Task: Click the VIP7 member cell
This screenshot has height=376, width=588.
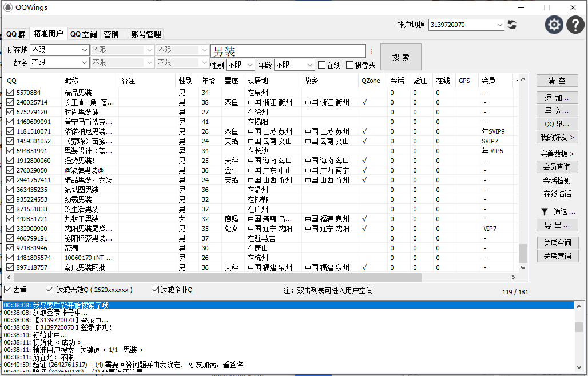Action: coord(490,229)
